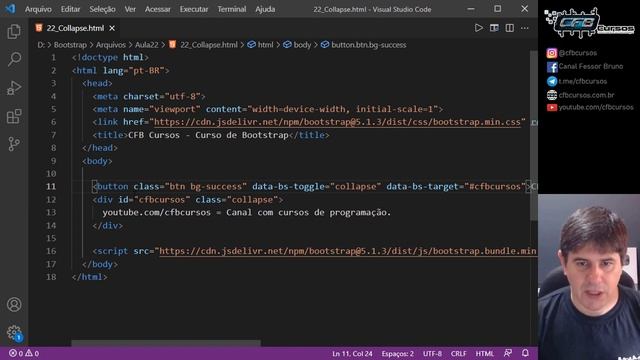Viewport: 640px width, 360px height.
Task: Open the Ver menu
Action: (130, 9)
